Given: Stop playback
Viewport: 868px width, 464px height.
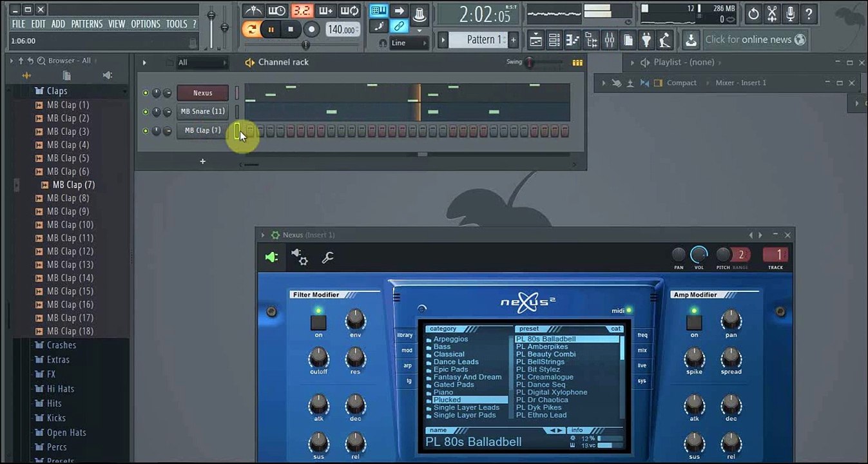Looking at the screenshot, I should click(x=291, y=29).
